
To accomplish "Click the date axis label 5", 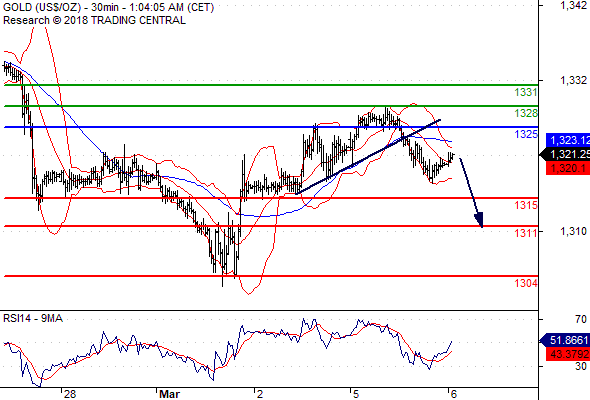I will point(356,394).
